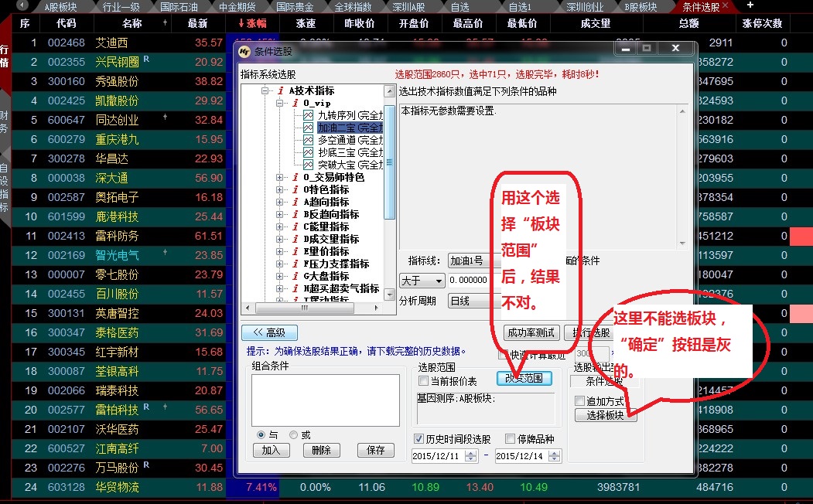The width and height of the screenshot is (813, 504).
Task: Select the 或 radio button
Action: (x=293, y=434)
